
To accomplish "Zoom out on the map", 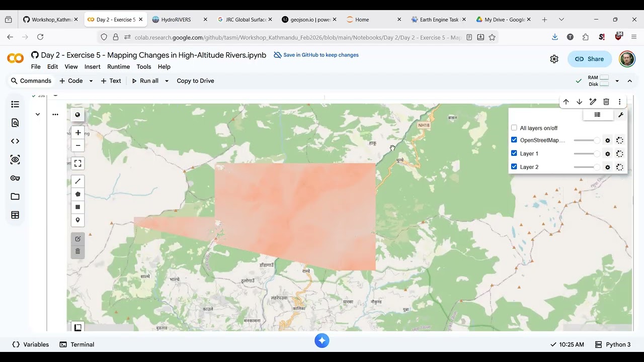I will [77, 146].
